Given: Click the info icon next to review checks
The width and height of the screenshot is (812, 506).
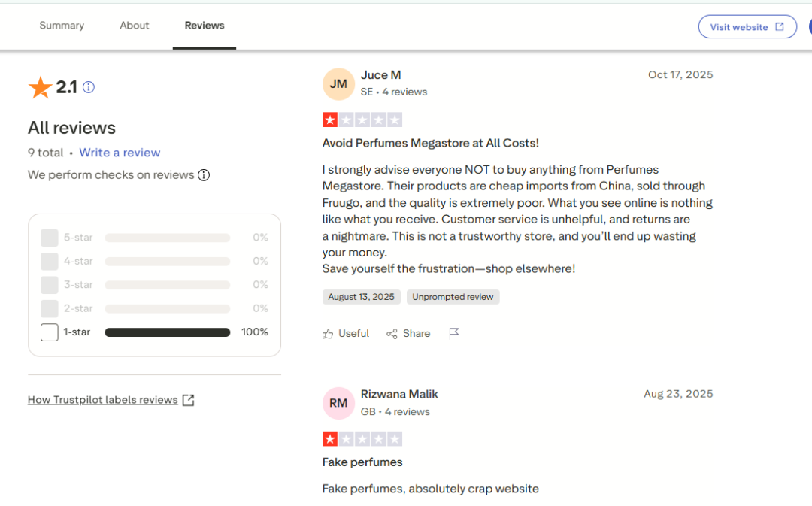Looking at the screenshot, I should coord(204,175).
